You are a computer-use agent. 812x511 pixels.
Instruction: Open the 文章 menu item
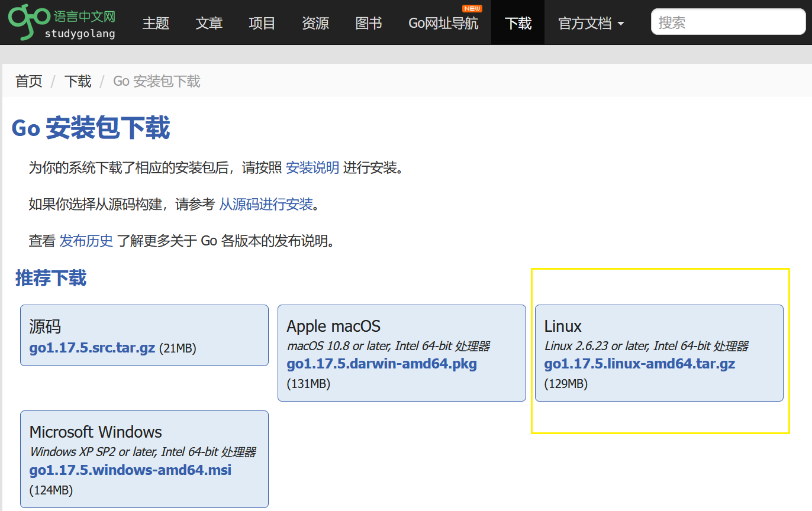tap(208, 22)
